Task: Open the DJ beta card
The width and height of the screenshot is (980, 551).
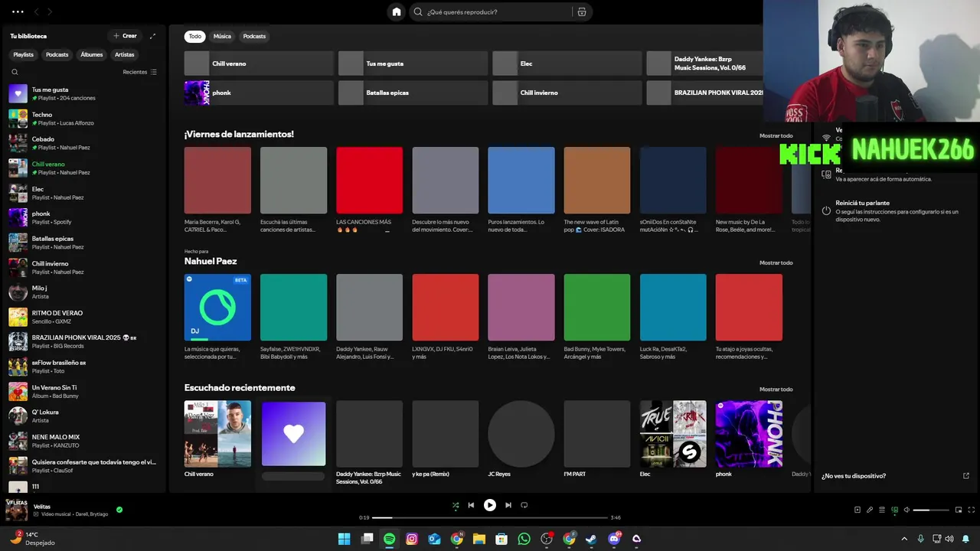Action: [x=217, y=318]
